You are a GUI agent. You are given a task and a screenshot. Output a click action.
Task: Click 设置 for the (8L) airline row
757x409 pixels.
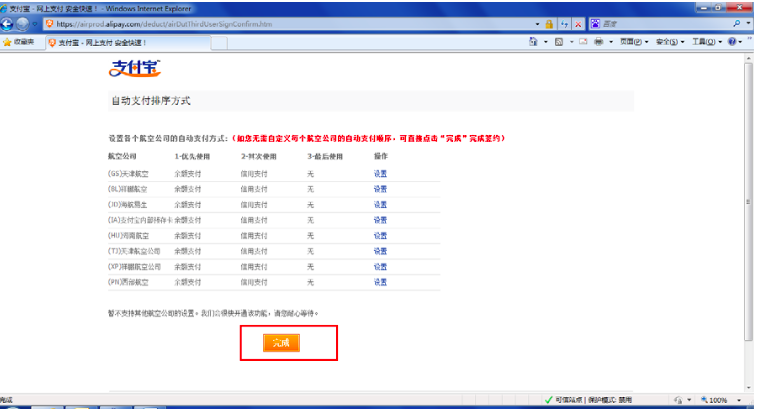(x=380, y=189)
